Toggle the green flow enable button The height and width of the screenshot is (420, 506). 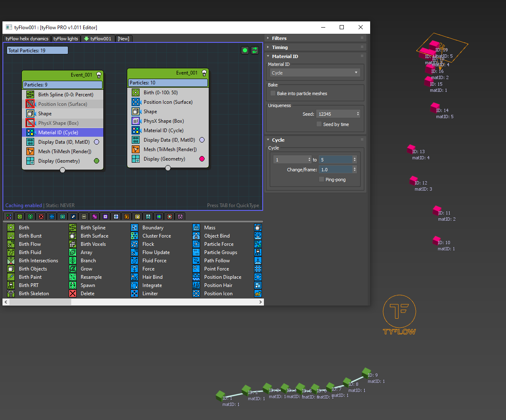point(245,50)
